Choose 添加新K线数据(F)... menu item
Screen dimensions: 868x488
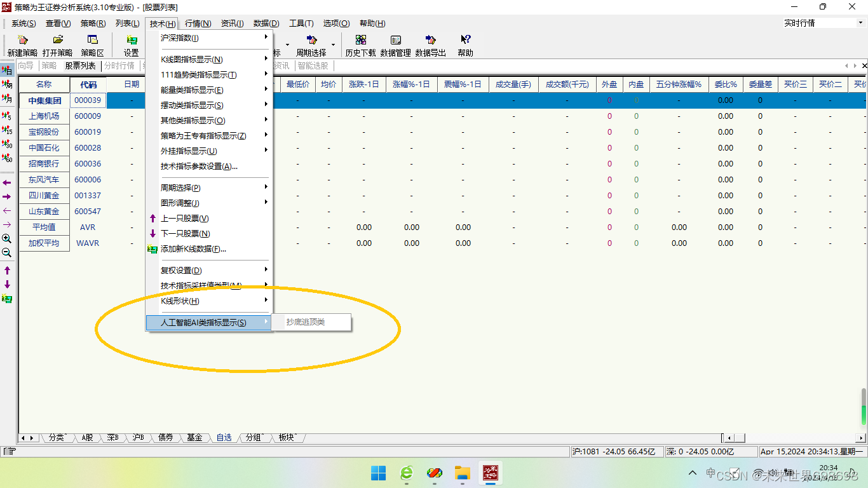click(x=210, y=249)
